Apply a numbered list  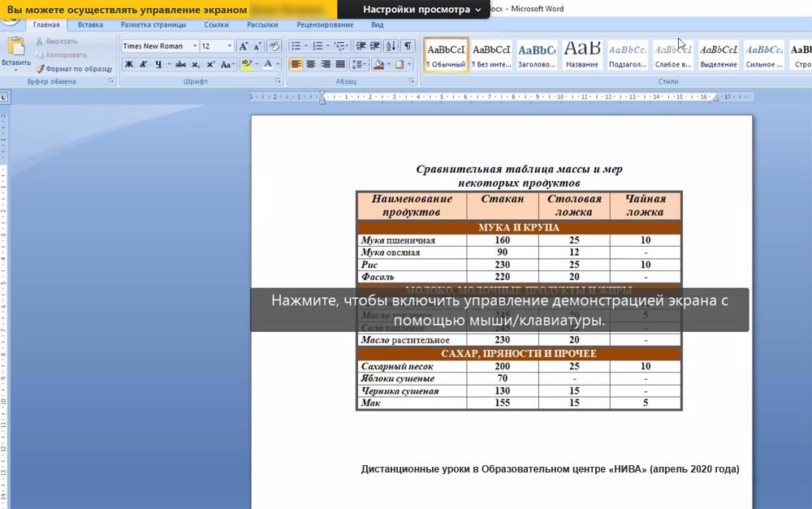point(318,46)
